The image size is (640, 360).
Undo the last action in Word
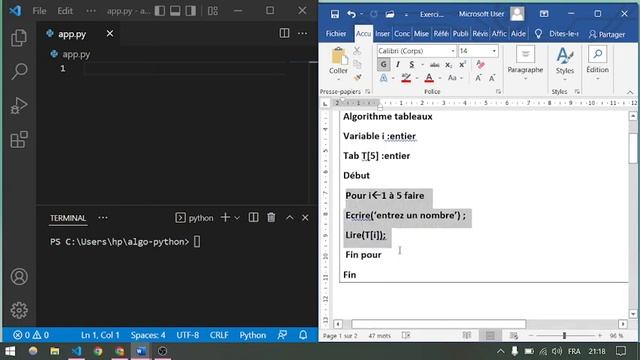[x=351, y=14]
